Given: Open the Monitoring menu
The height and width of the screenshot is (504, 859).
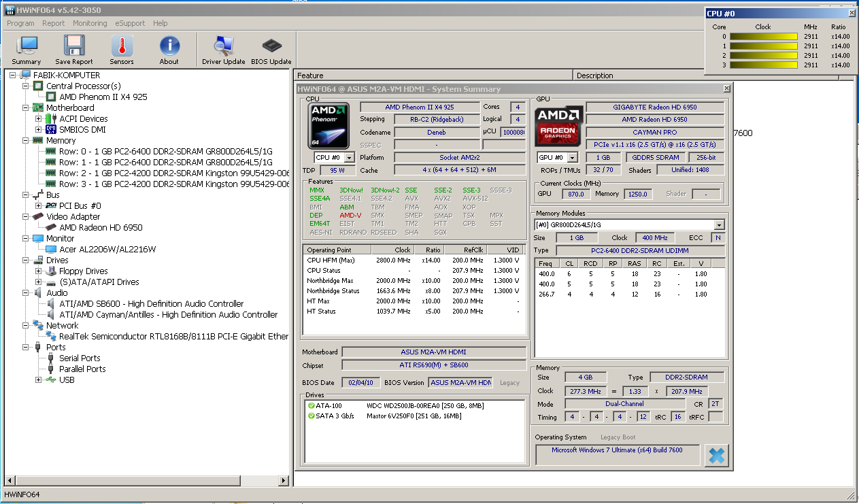Looking at the screenshot, I should click(x=90, y=23).
